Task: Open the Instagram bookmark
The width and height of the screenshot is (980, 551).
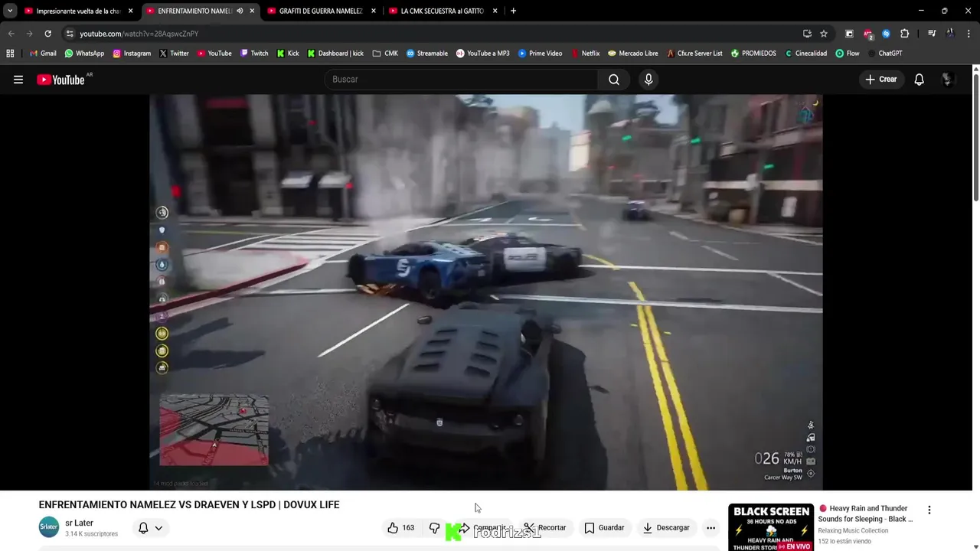Action: [x=132, y=54]
